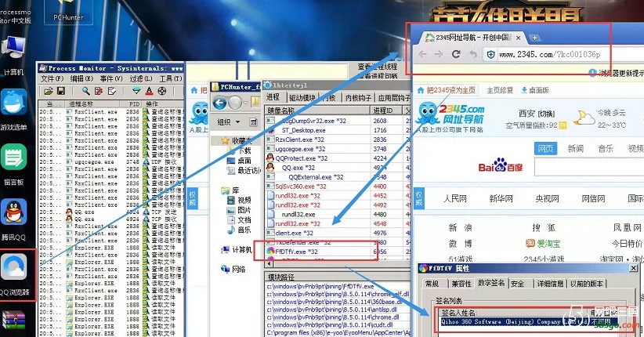
Task: Open the 编辑(E) menu in Process Monitor
Action: 81,78
